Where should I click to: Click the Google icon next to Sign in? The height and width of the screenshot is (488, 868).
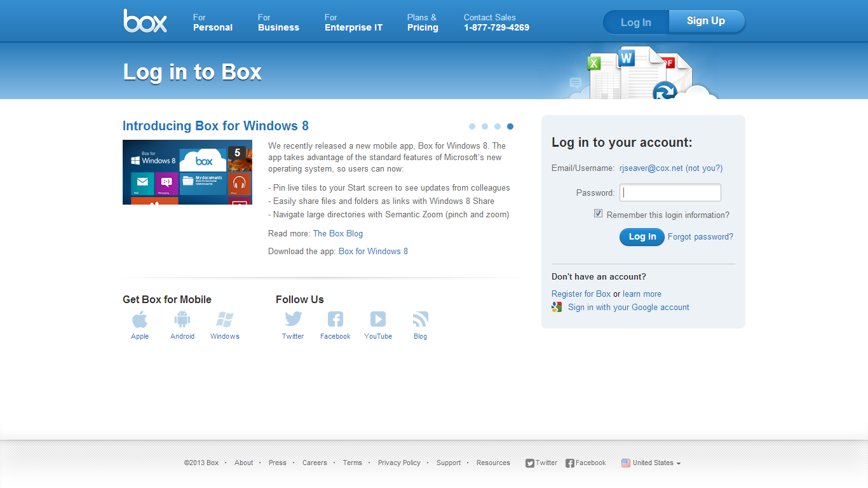point(557,307)
